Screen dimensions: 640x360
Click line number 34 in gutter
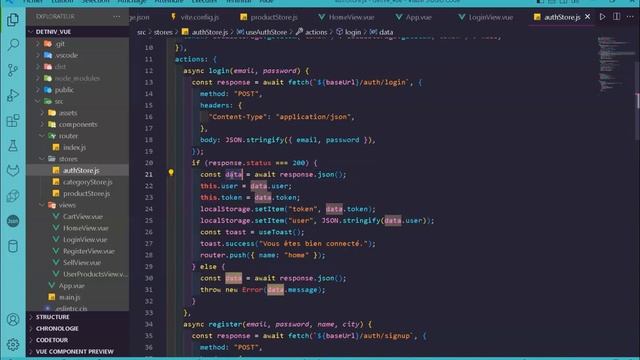tap(149, 324)
